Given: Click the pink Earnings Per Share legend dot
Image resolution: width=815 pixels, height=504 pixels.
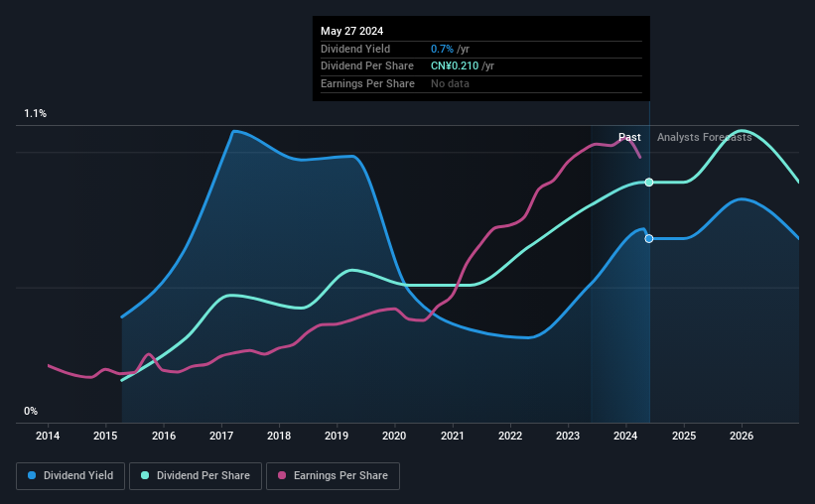Looking at the screenshot, I should click(x=282, y=475).
